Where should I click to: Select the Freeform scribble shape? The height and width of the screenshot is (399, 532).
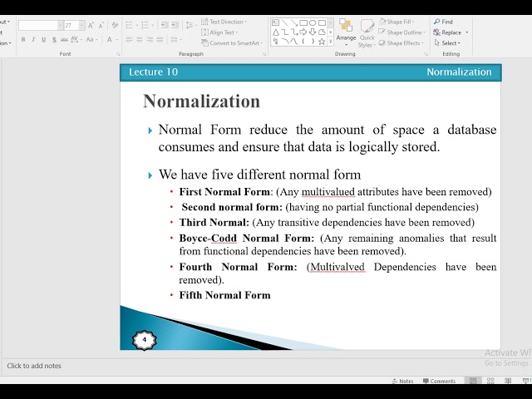pyautogui.click(x=275, y=42)
